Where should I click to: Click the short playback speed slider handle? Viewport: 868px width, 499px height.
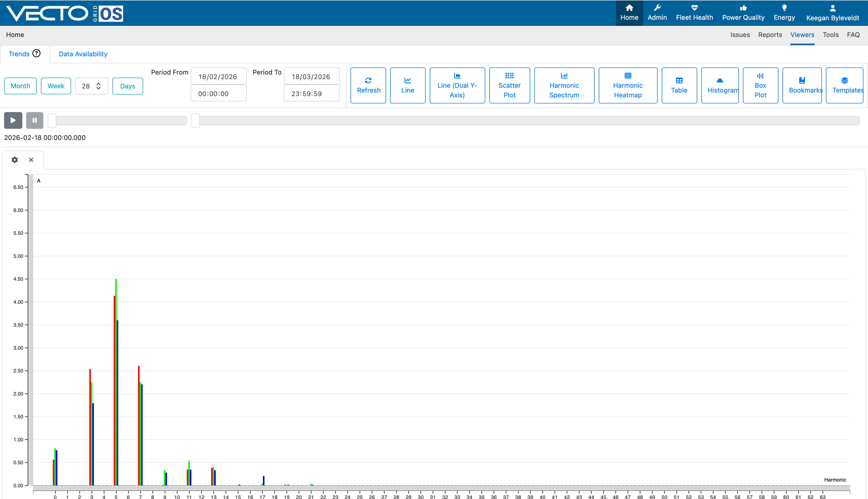click(52, 121)
